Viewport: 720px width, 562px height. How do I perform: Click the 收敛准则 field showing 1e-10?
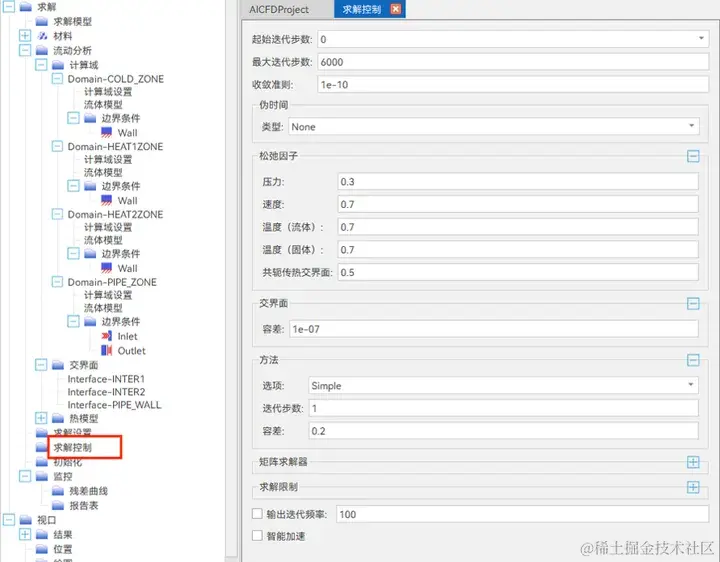point(513,84)
